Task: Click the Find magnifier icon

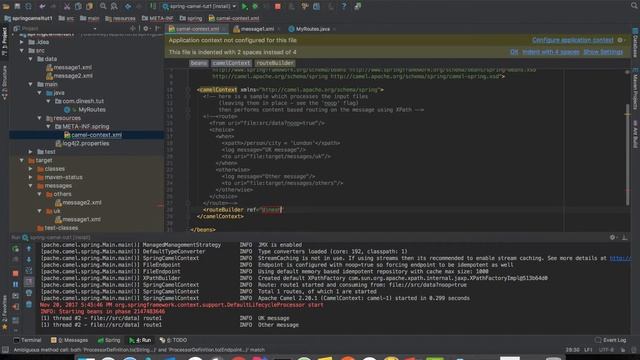Action: pos(103,6)
